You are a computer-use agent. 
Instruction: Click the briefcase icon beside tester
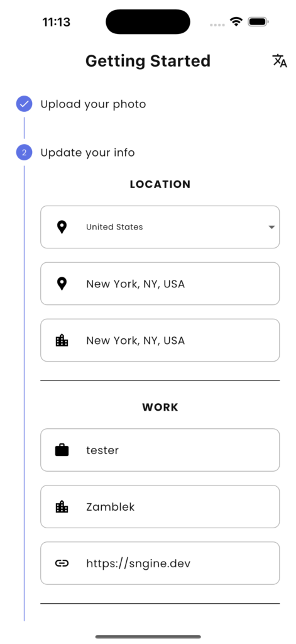coord(62,450)
